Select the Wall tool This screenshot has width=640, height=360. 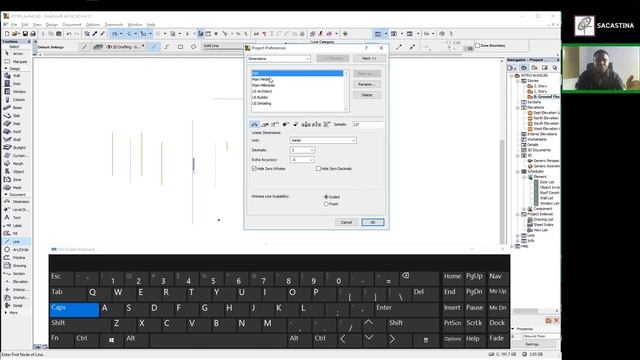[x=16, y=76]
